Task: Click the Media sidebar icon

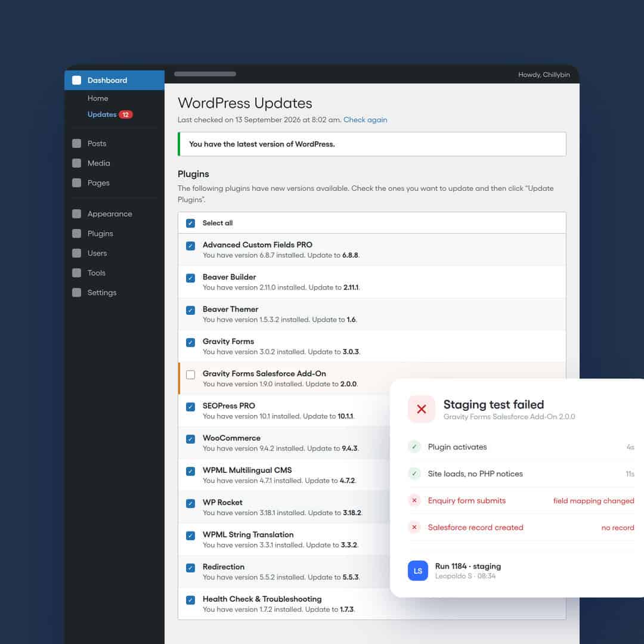Action: click(x=76, y=163)
